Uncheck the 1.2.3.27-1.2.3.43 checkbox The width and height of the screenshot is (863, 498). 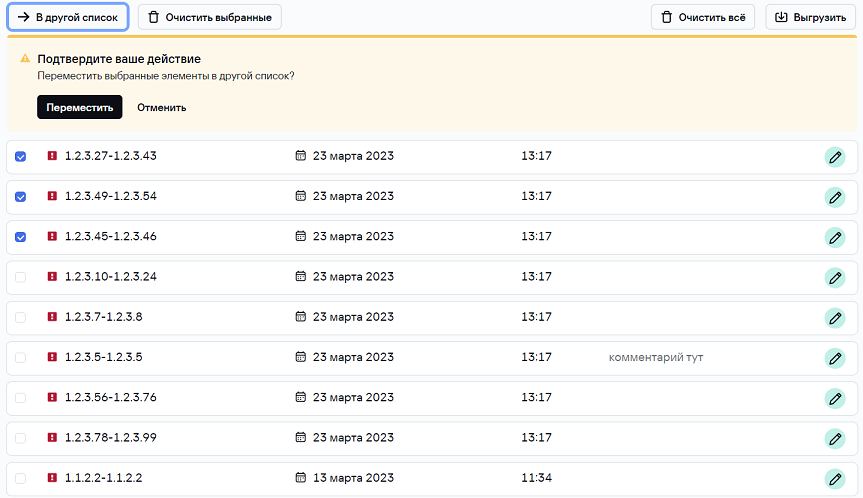pos(20,157)
